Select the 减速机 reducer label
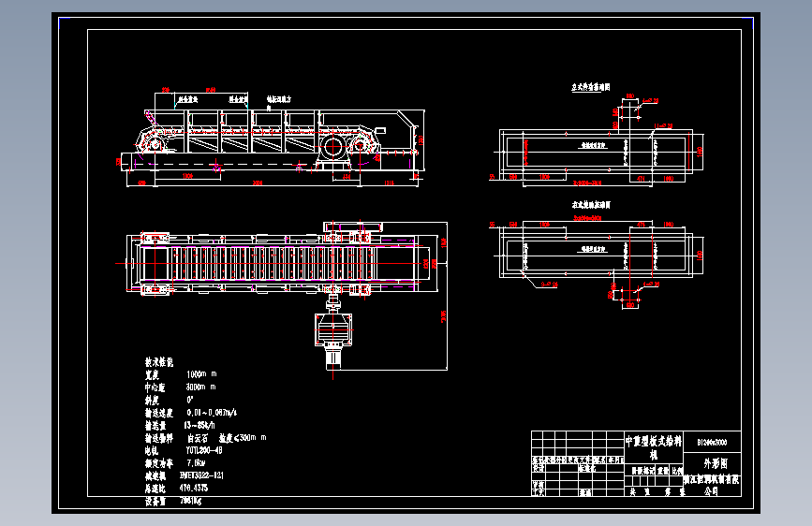This screenshot has height=526, width=812. click(155, 475)
